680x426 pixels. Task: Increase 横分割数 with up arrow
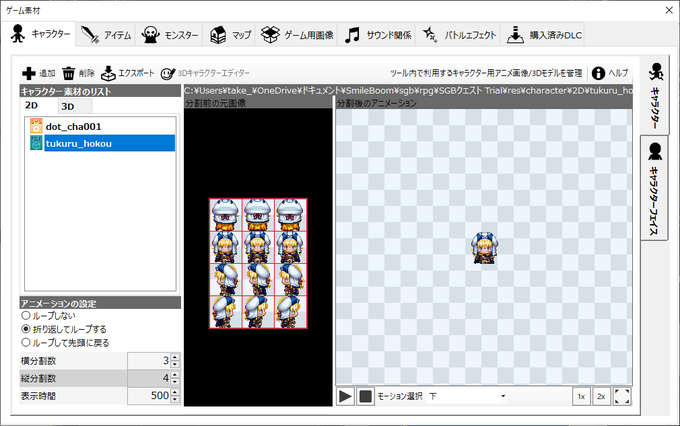[x=175, y=357]
